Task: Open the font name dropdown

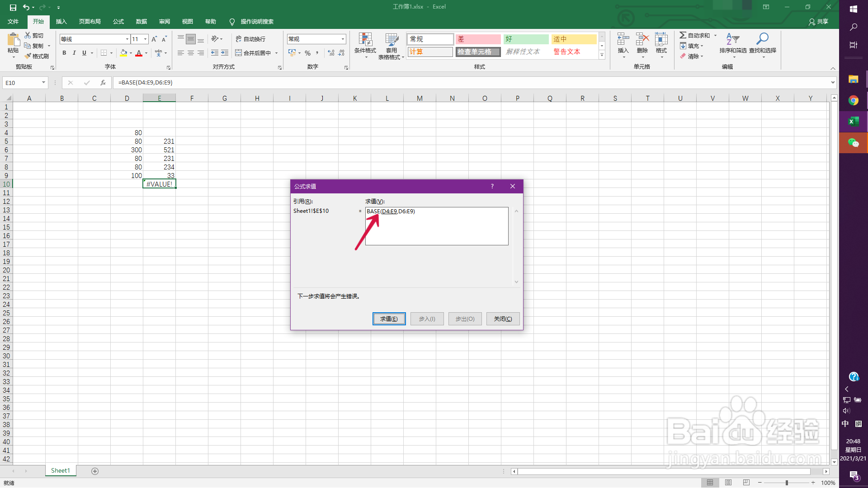Action: point(127,39)
